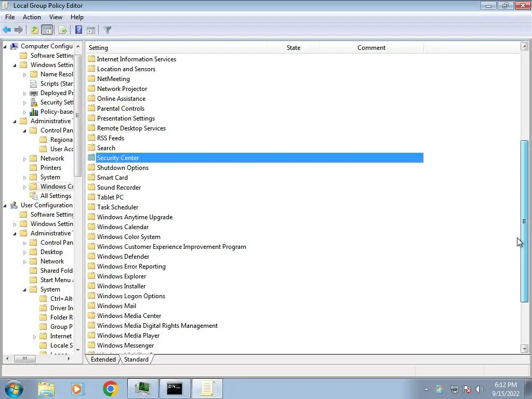This screenshot has height=399, width=532.
Task: Click the tree pane scroll down arrow
Action: [x=78, y=350]
